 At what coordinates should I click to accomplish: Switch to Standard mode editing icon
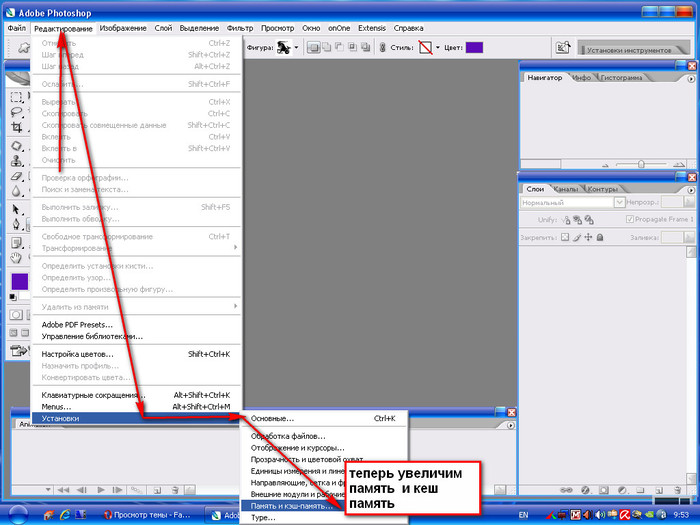[16, 315]
